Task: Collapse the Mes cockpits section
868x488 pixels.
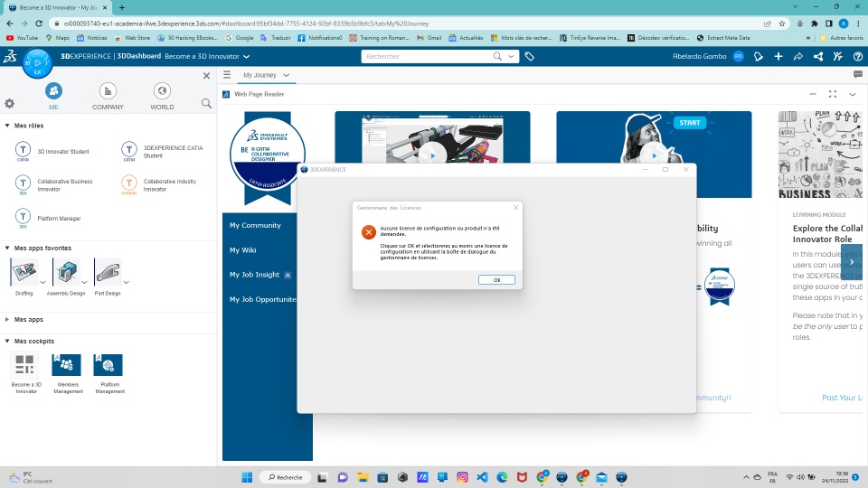Action: click(7, 341)
